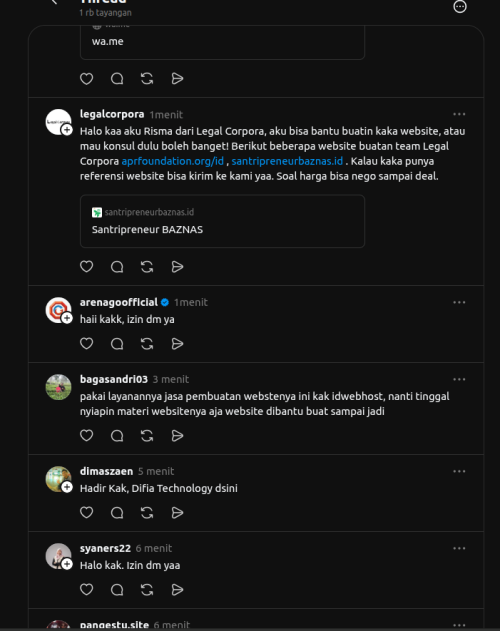Open the santripreneurbaznas.id hyperlink in text

tap(287, 161)
